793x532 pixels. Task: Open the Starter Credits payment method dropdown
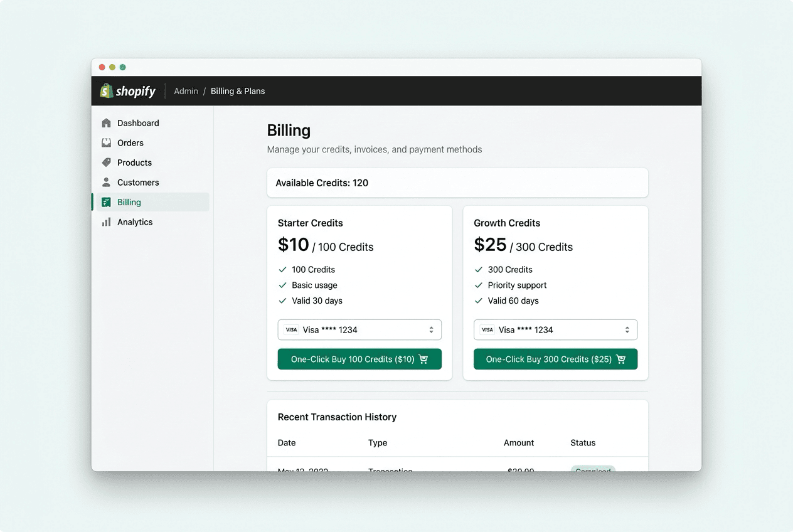click(x=359, y=329)
